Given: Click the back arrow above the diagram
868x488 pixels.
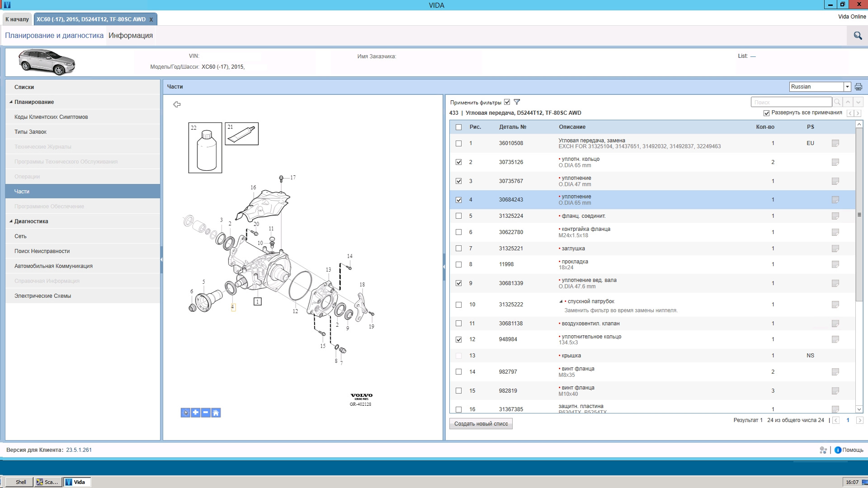Looking at the screenshot, I should 177,104.
